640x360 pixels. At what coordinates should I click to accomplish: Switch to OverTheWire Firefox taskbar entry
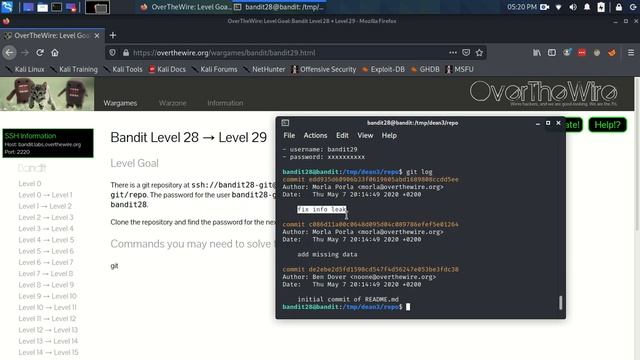point(186,7)
